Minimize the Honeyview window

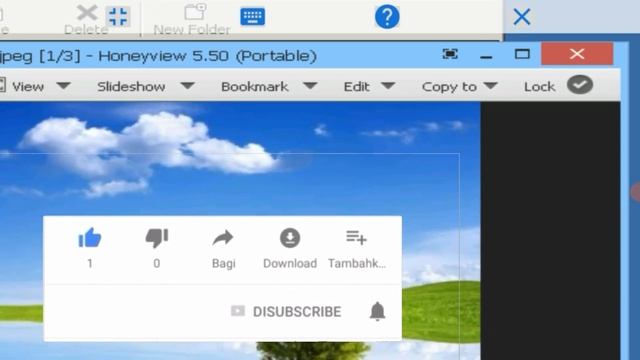[486, 57]
